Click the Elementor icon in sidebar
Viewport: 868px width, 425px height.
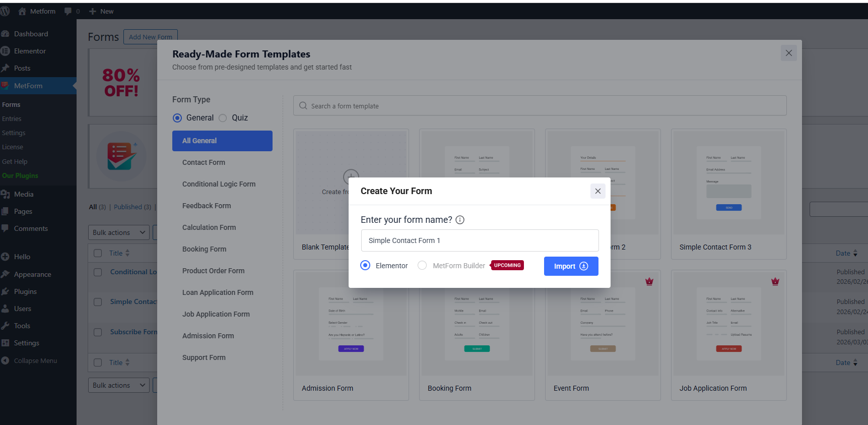click(6, 51)
